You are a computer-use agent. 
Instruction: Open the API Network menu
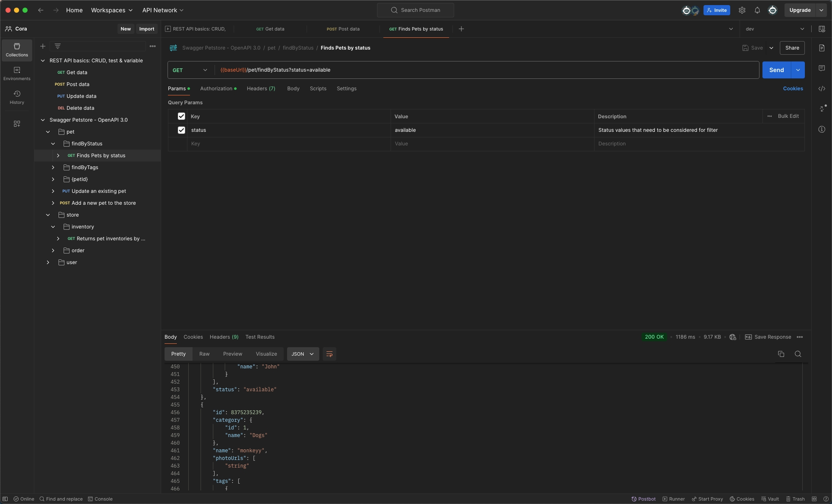(x=163, y=10)
